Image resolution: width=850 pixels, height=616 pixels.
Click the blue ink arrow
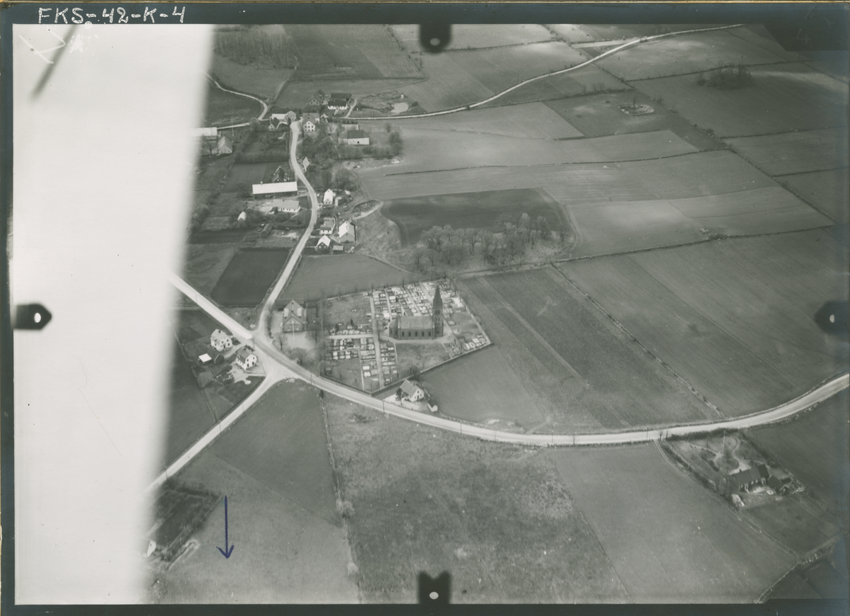[225, 527]
